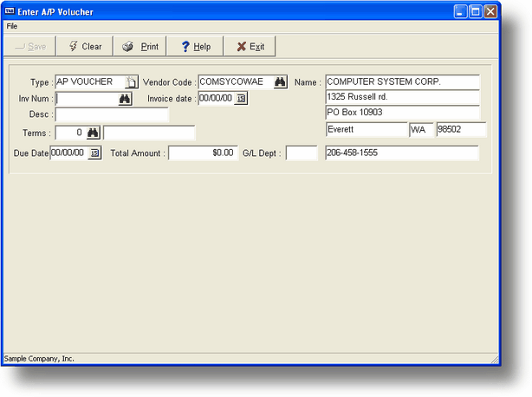
Task: Close the Enter A/P Voucher window
Action: coord(490,12)
